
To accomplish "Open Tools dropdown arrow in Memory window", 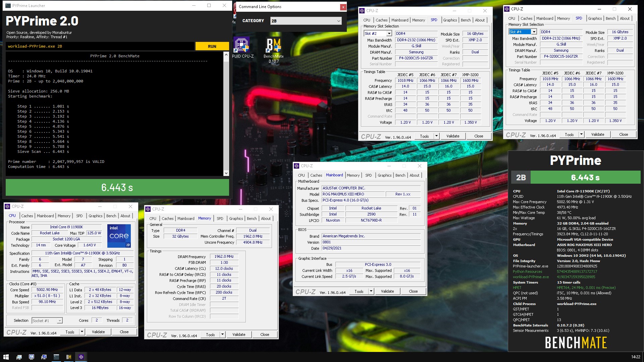I will [222, 335].
